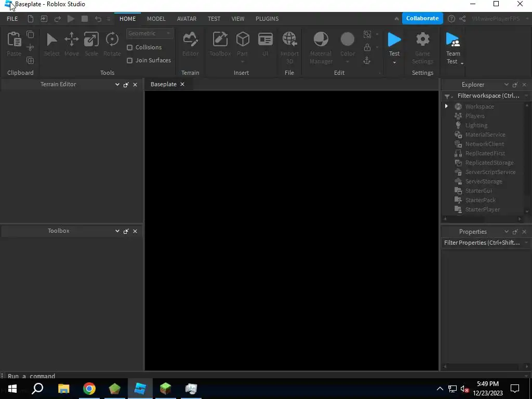Open dropdown arrow under Test button

pos(394,62)
